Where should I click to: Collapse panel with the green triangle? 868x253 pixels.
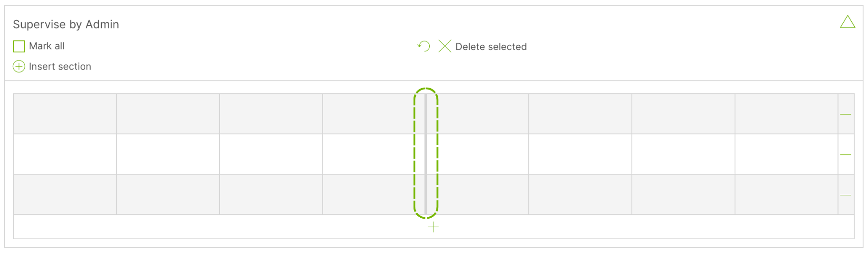click(x=848, y=22)
